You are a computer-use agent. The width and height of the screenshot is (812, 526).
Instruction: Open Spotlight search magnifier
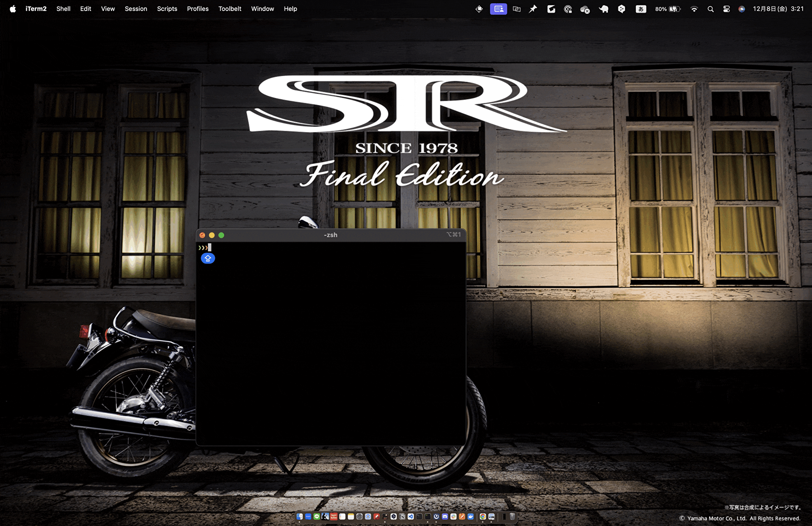pos(710,9)
